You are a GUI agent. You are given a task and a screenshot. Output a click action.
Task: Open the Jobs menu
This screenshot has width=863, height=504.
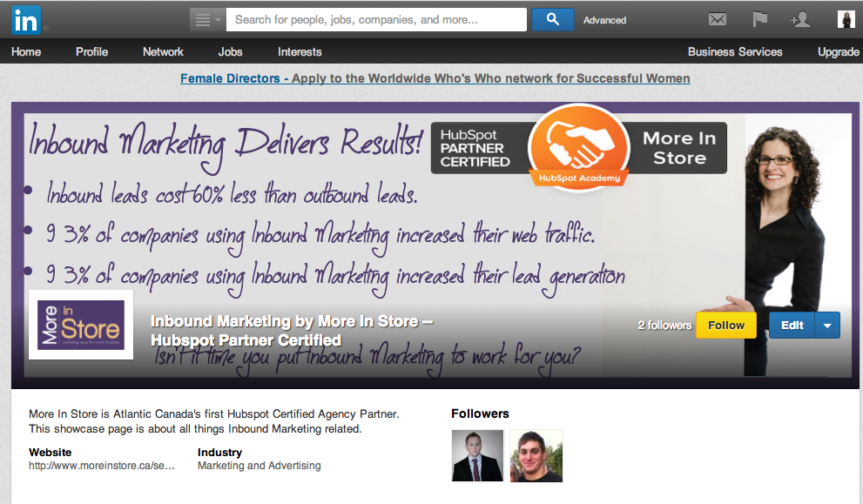click(230, 51)
